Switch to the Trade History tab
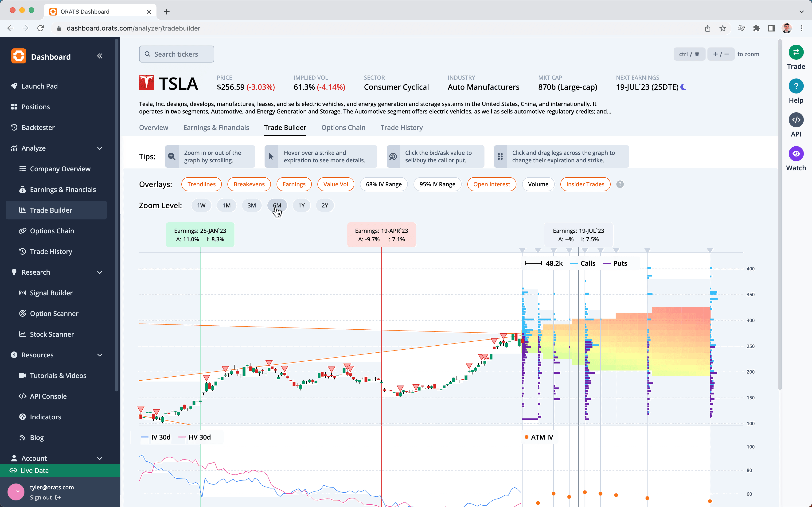 point(401,127)
